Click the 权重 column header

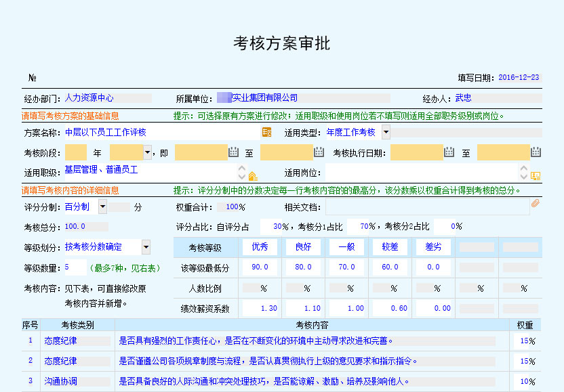coord(525,325)
